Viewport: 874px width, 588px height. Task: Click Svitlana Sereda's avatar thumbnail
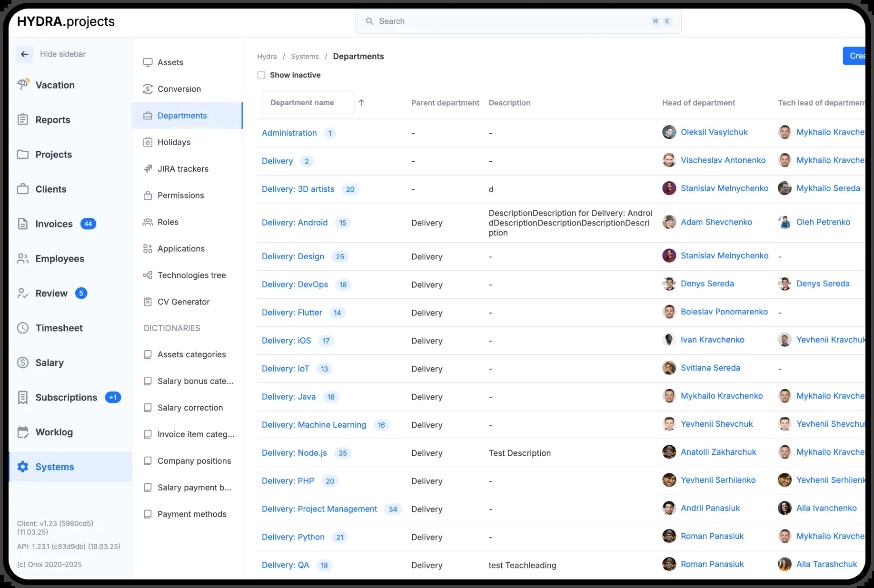tap(669, 368)
